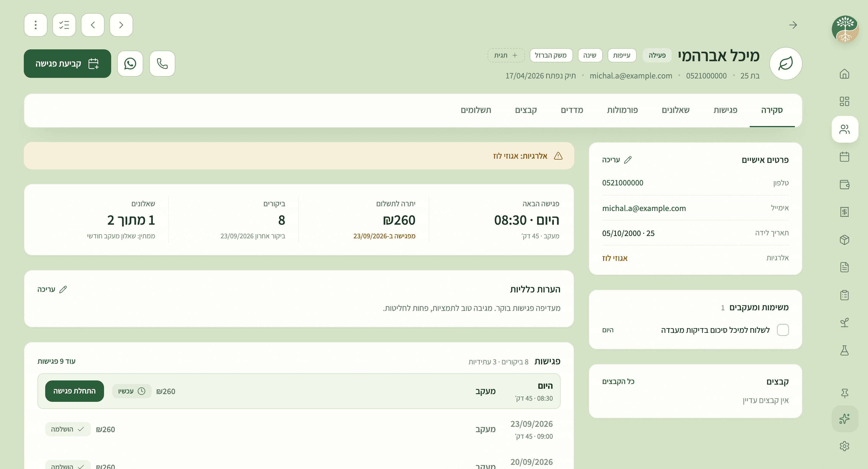Click the patient leaf avatar

pyautogui.click(x=786, y=64)
